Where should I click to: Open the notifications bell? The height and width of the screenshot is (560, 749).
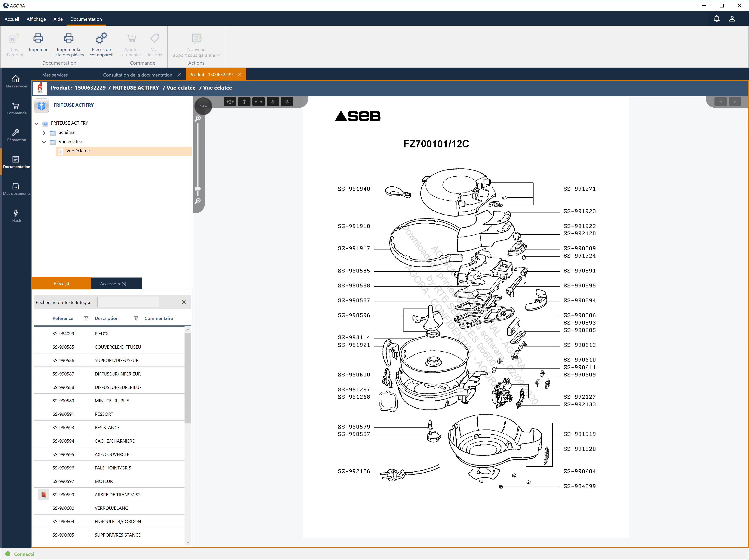click(717, 19)
